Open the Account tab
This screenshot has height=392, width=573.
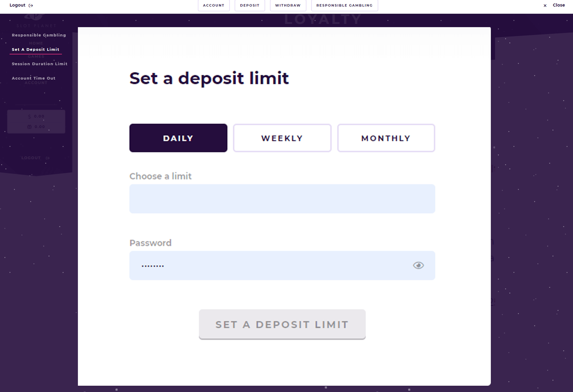click(214, 5)
